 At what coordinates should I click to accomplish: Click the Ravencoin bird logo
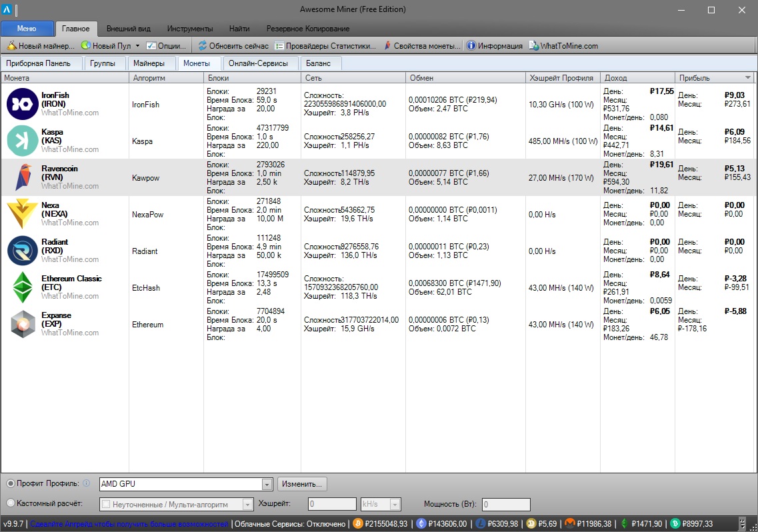[x=23, y=177]
